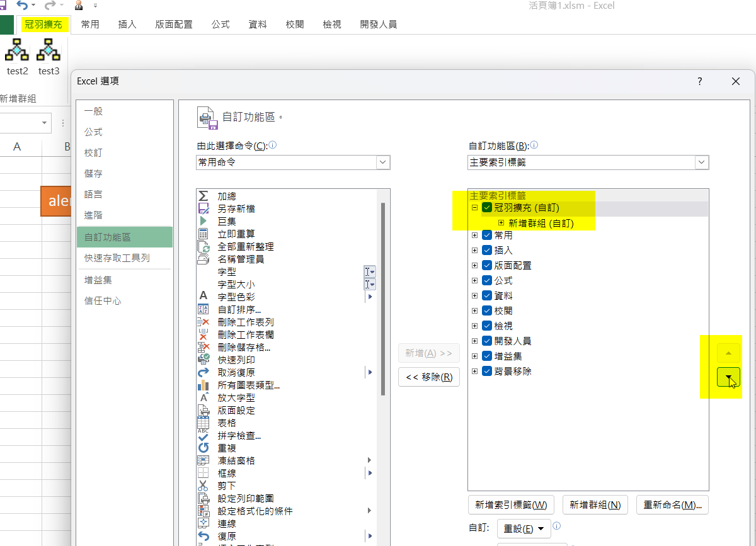Select the 刪除儲存格 icon
Viewport: 756px width, 546px height.
point(203,347)
